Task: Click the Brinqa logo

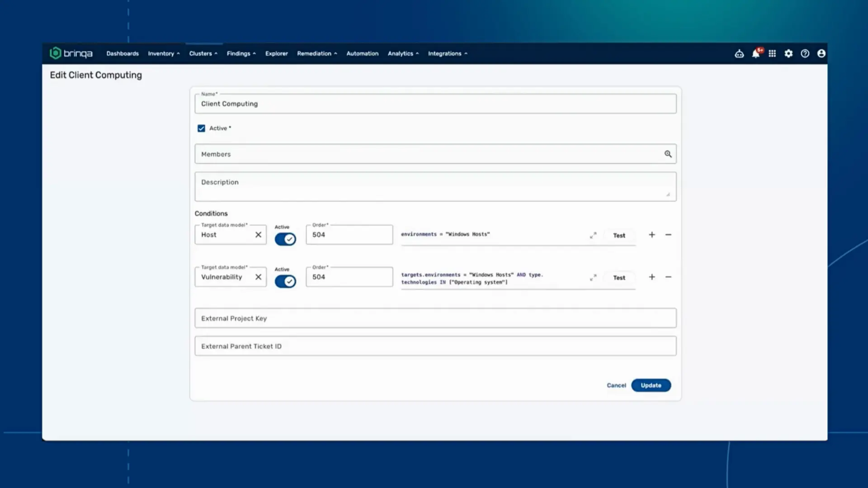Action: [x=71, y=53]
